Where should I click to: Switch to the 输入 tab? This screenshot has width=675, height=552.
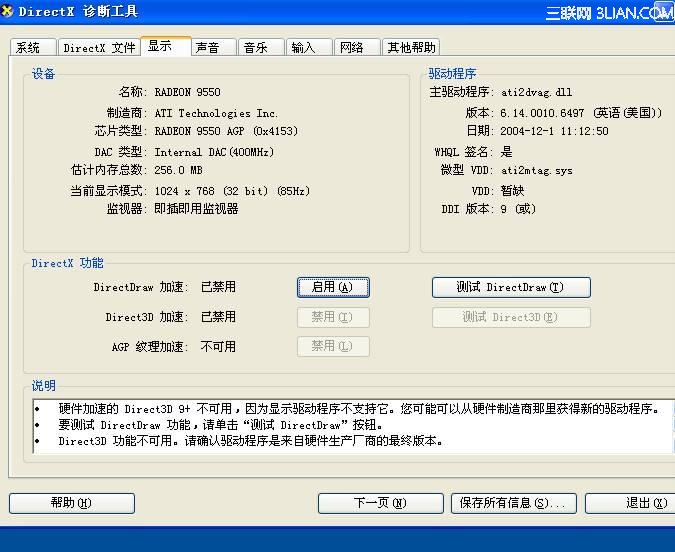coord(309,47)
